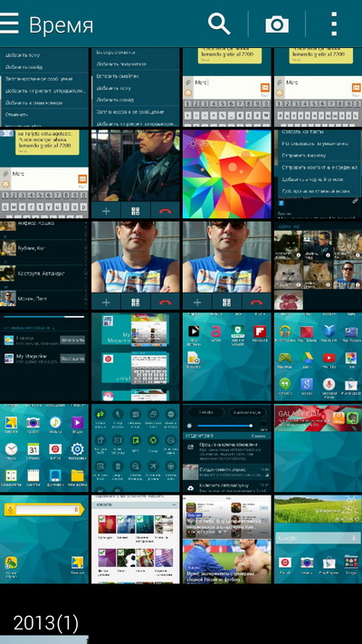Screen dimensions: 362x644
Task: Open the man in dark jacket profile photo
Action: [136, 174]
